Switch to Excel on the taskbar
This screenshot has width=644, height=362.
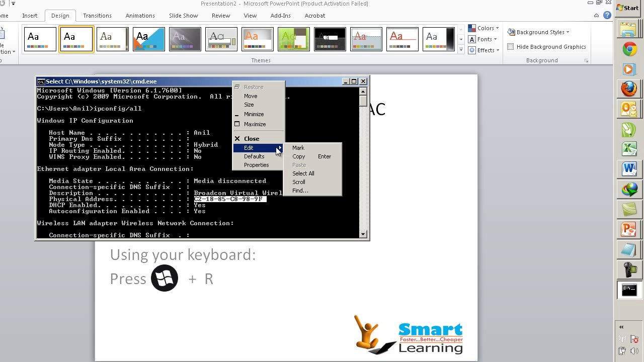pos(629,149)
